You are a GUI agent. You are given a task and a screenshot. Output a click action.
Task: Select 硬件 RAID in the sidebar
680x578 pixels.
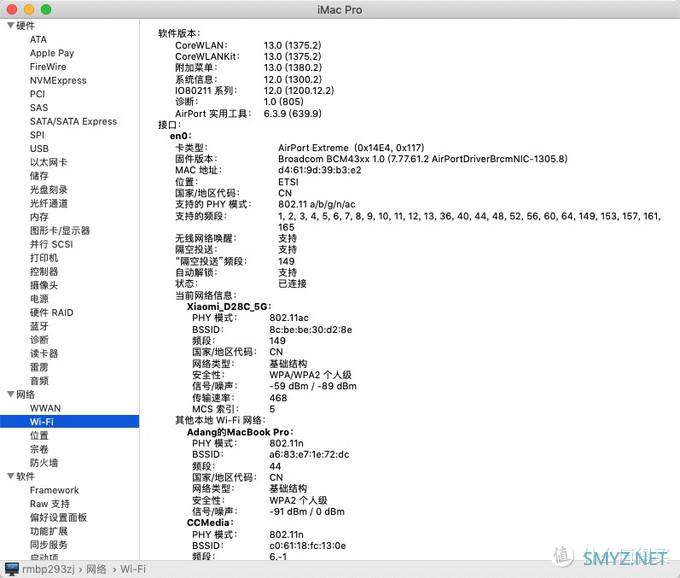(52, 312)
